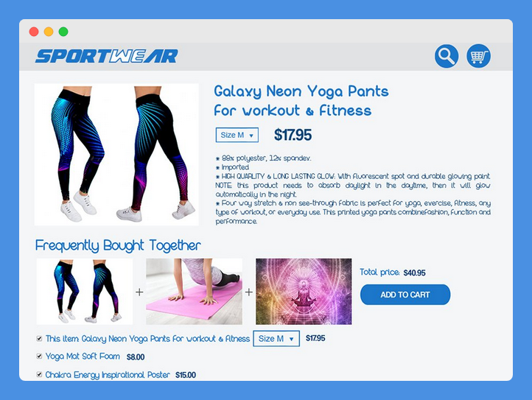
Task: Open Chakra Energy Inspirational Poster link
Action: coord(108,375)
